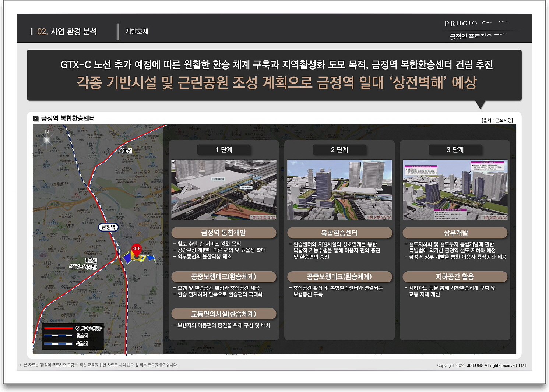
Task: Click text 휴식공간 확장 및 복합환승센터와 연결되는
Action: click(x=338, y=288)
